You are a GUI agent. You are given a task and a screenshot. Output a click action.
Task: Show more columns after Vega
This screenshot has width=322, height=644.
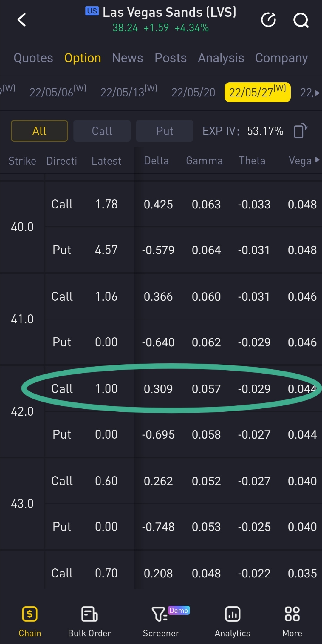317,160
